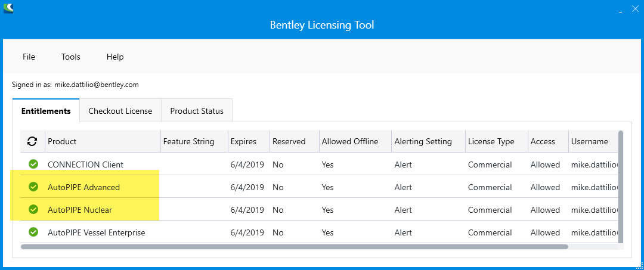The width and height of the screenshot is (644, 270).
Task: Switch to the Product Status tab
Action: coord(197,111)
